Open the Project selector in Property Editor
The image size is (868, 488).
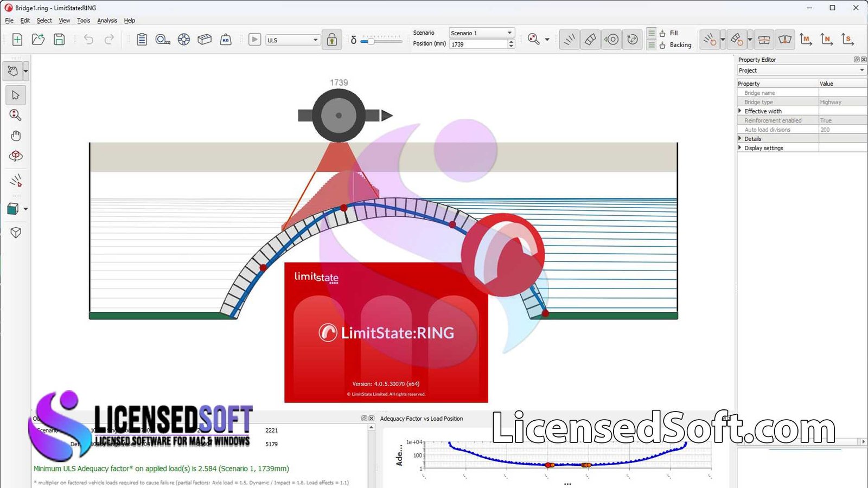pyautogui.click(x=801, y=70)
